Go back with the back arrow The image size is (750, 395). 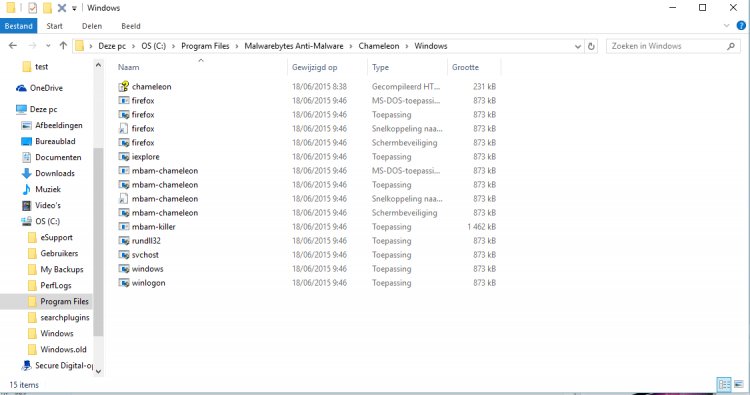[x=13, y=46]
